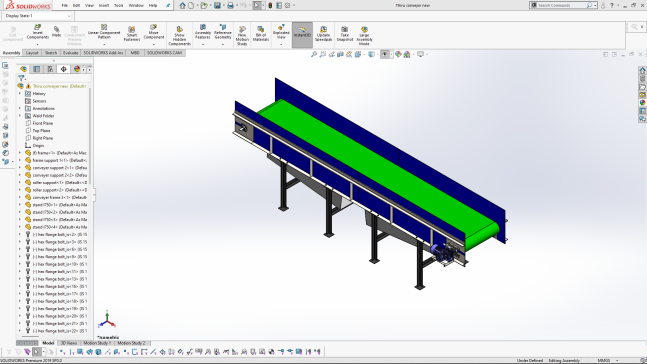The width and height of the screenshot is (647, 364).
Task: Click Insert Components in the Assembly ribbon
Action: (38, 32)
